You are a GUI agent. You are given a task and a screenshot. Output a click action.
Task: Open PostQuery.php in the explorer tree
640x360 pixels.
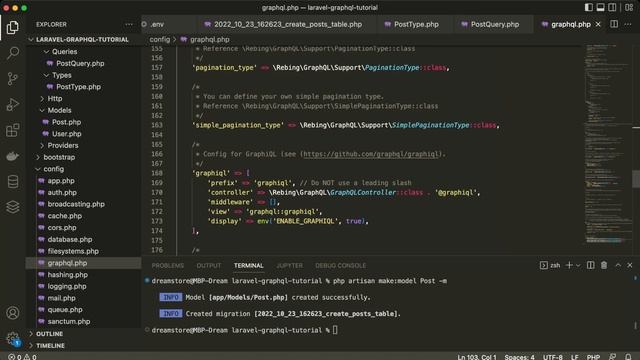(x=80, y=64)
